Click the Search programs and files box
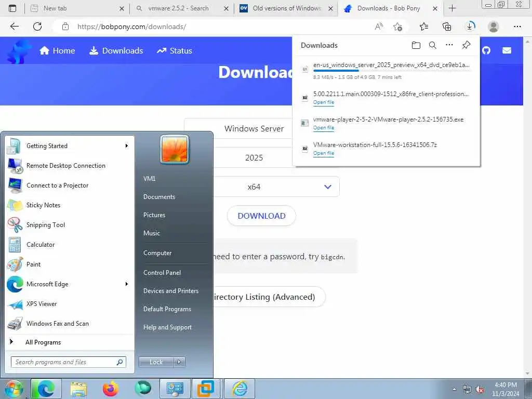This screenshot has height=399, width=532. [x=69, y=362]
